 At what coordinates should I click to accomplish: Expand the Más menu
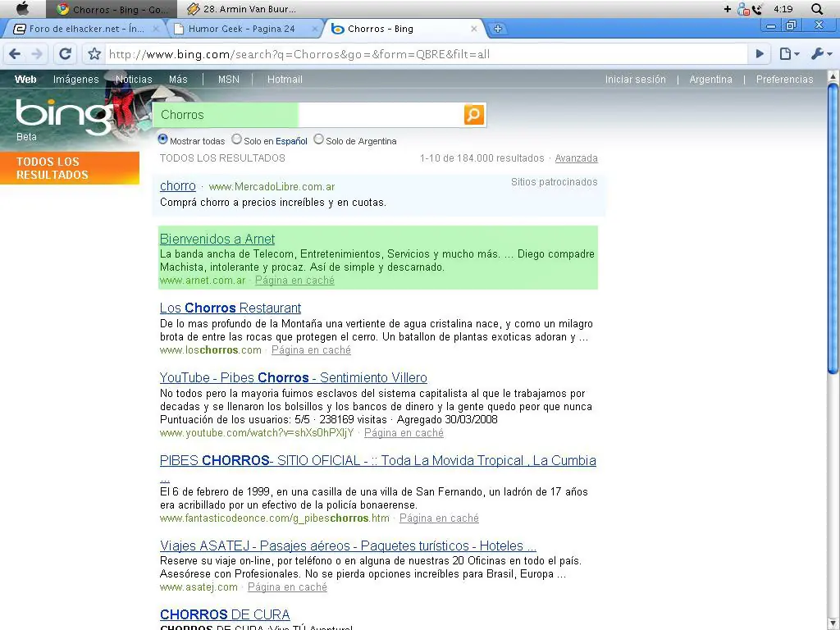pyautogui.click(x=178, y=80)
